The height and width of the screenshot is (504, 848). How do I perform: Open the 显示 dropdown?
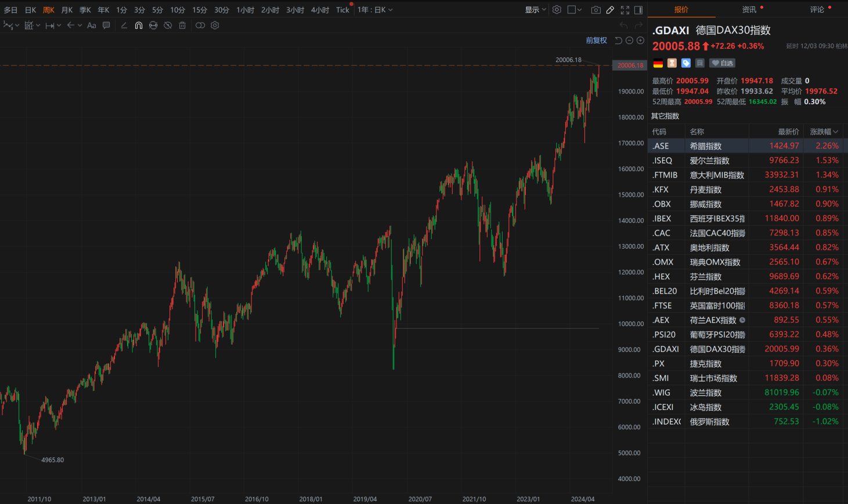coord(535,10)
